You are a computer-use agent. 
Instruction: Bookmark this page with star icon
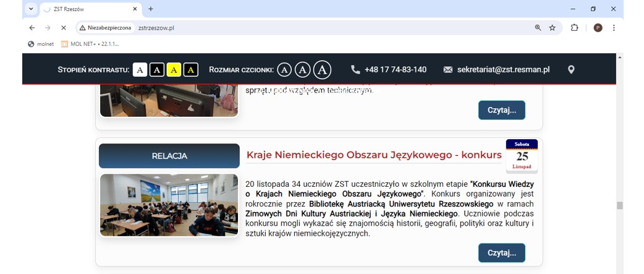point(553,28)
